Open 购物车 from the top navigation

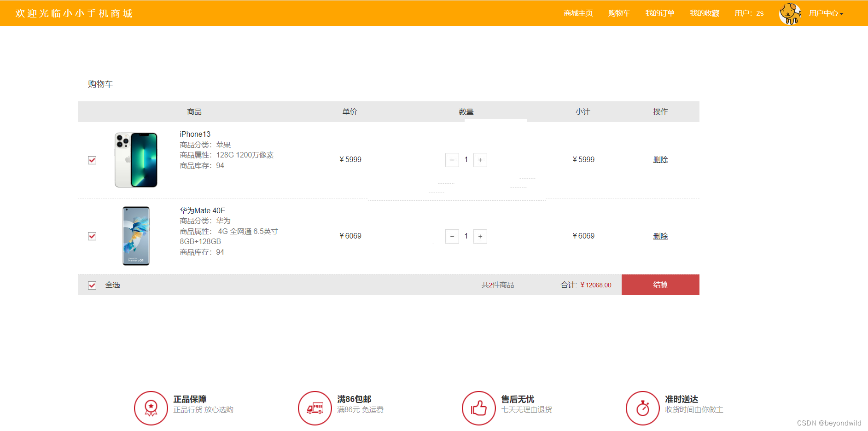click(x=619, y=13)
